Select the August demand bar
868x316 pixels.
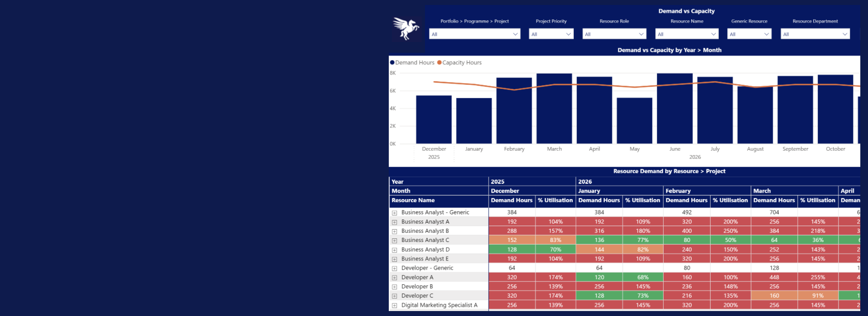coord(755,115)
